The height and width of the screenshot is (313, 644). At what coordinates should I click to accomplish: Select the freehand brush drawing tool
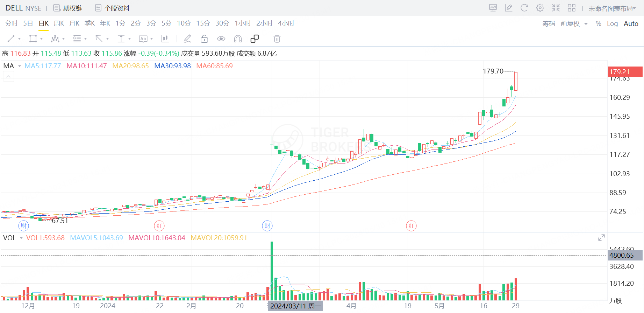[x=187, y=39]
